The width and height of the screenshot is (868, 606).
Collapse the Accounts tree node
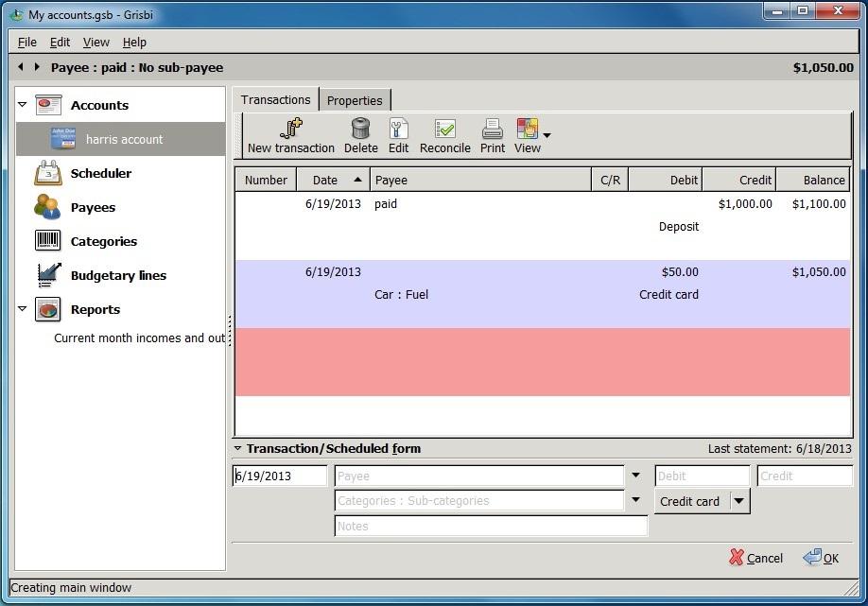[x=23, y=105]
